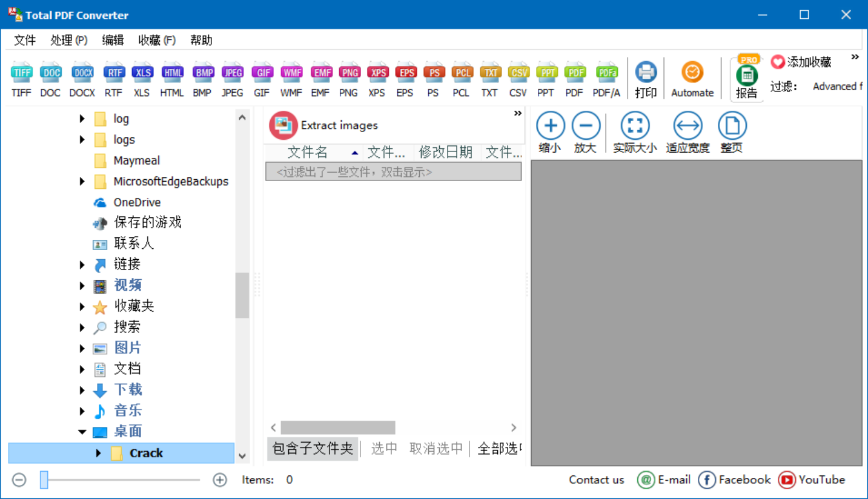Toggle the 包含子文件夹 include subfolders option

pos(313,449)
